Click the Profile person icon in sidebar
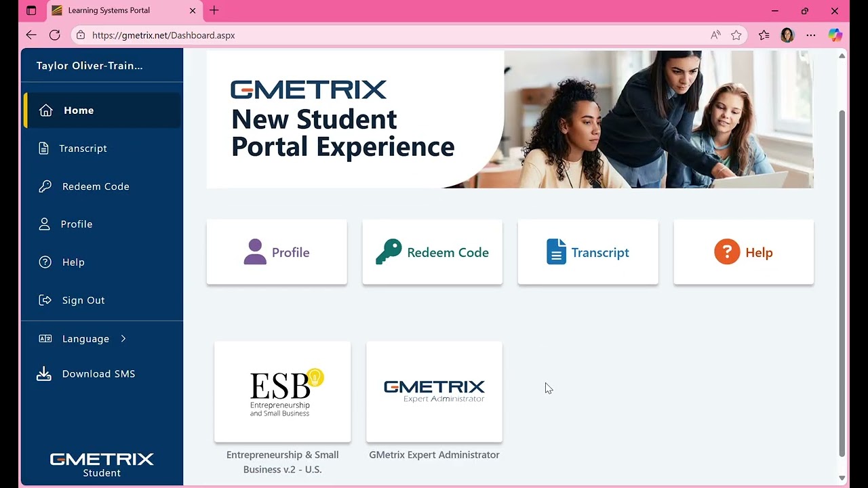Image resolution: width=868 pixels, height=488 pixels. (45, 224)
